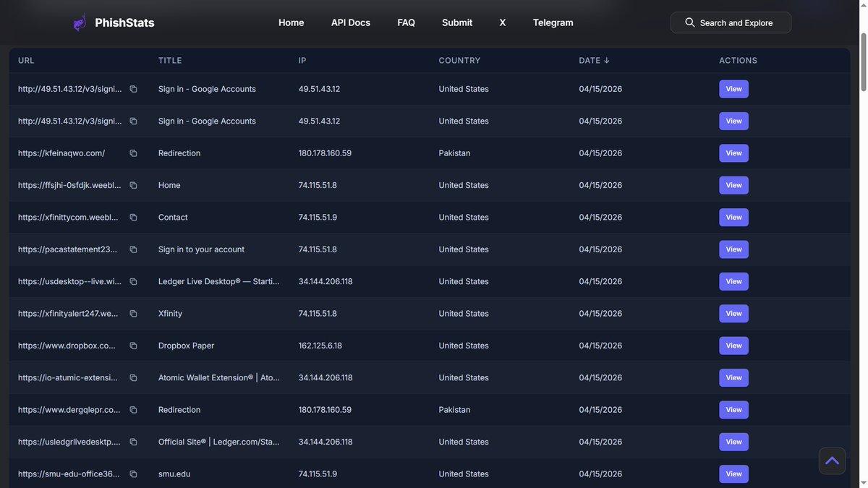
Task: View the Home titled weebly entry
Action: click(733, 185)
